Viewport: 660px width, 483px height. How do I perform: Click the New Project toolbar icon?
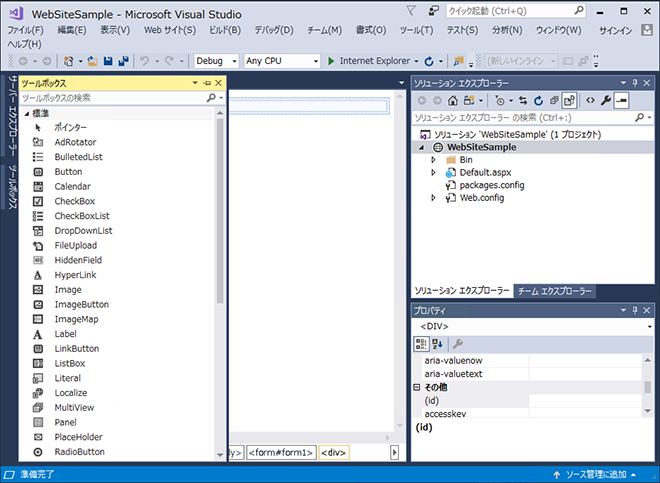69,61
